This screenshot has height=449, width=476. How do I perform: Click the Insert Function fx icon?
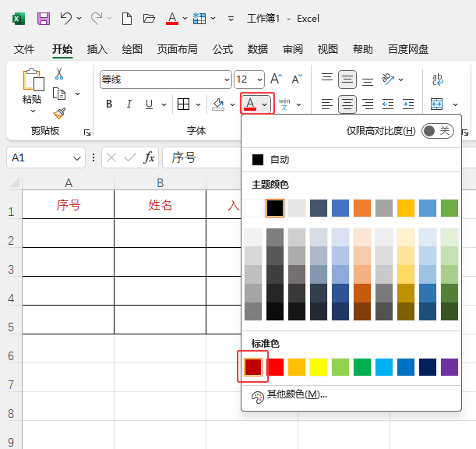point(149,157)
